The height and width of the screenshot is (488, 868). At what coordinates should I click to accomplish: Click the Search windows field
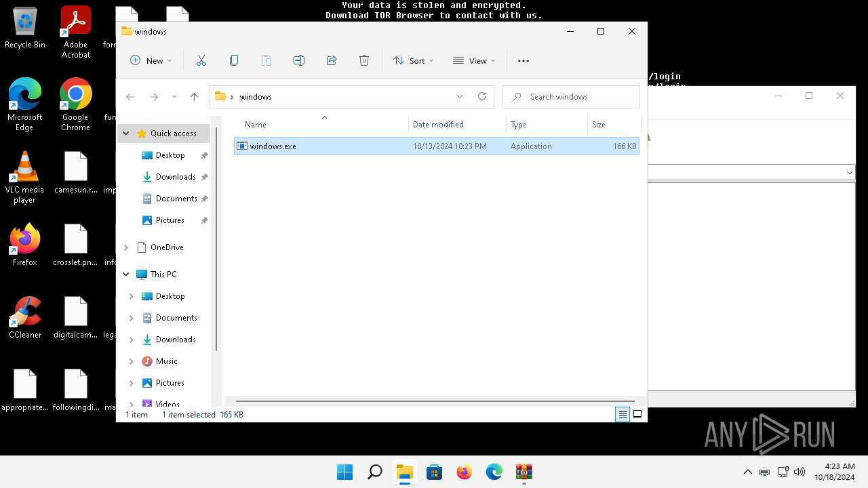pos(571,97)
